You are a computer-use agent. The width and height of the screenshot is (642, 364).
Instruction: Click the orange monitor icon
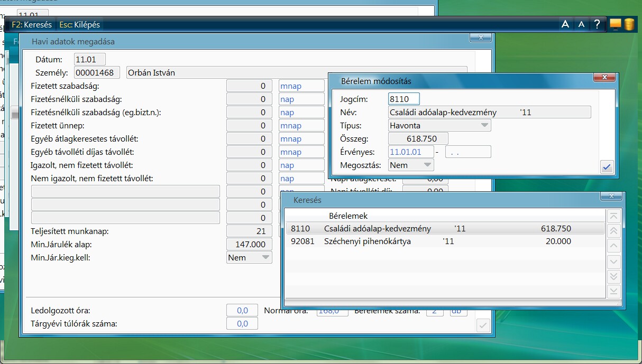(x=615, y=24)
